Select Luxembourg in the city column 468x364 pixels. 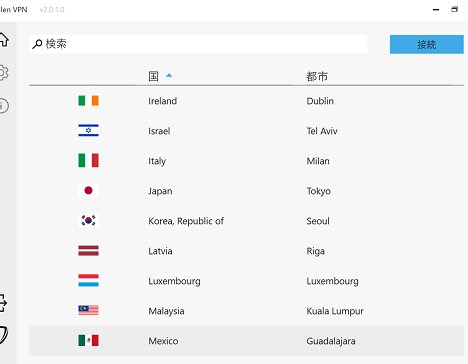pos(332,281)
